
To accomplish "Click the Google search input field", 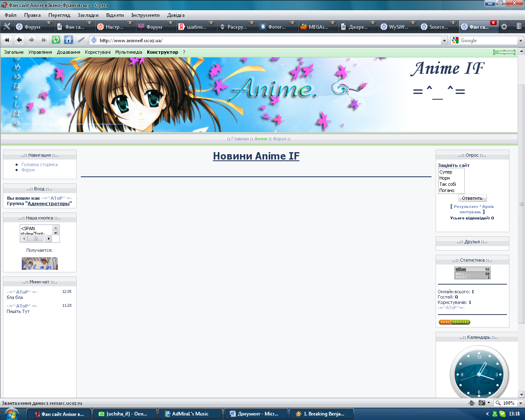I will point(488,41).
